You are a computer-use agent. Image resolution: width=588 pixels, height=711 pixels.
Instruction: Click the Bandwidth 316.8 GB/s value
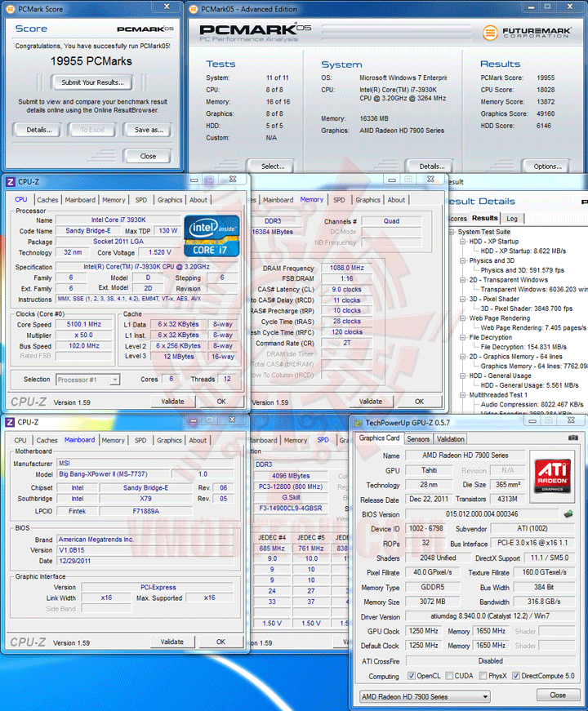[544, 602]
